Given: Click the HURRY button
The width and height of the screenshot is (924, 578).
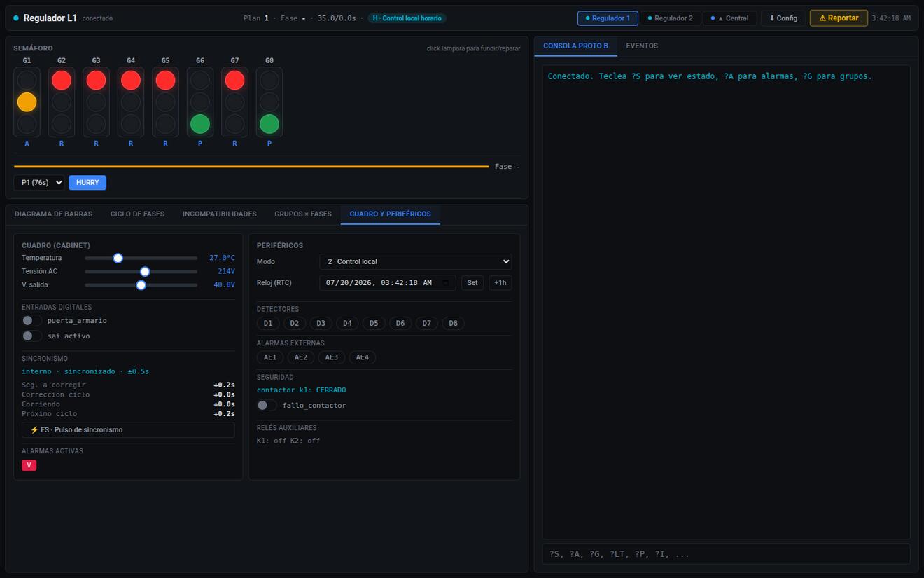Looking at the screenshot, I should (x=87, y=183).
